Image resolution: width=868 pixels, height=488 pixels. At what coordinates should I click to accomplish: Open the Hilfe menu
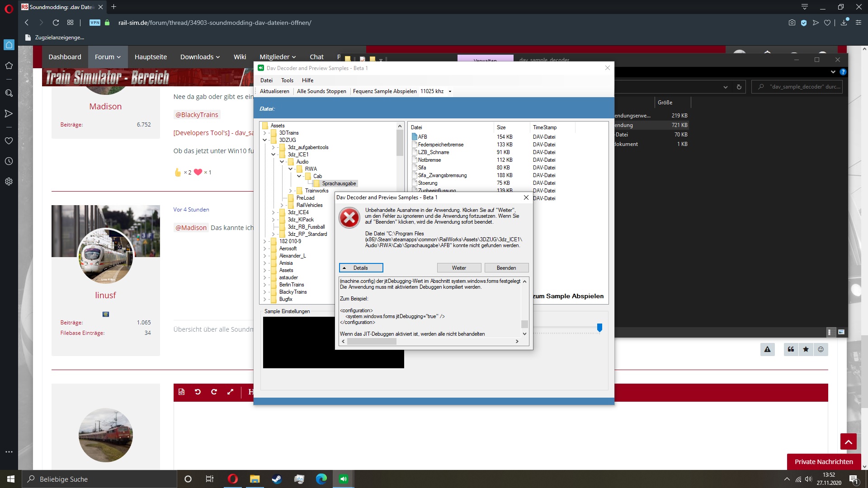307,80
